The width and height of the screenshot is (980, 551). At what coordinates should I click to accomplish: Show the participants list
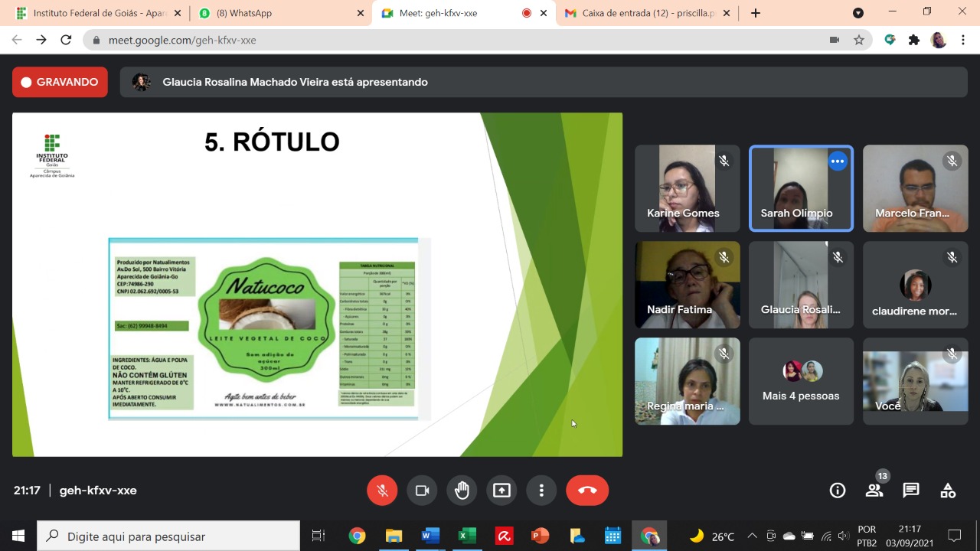pos(874,491)
